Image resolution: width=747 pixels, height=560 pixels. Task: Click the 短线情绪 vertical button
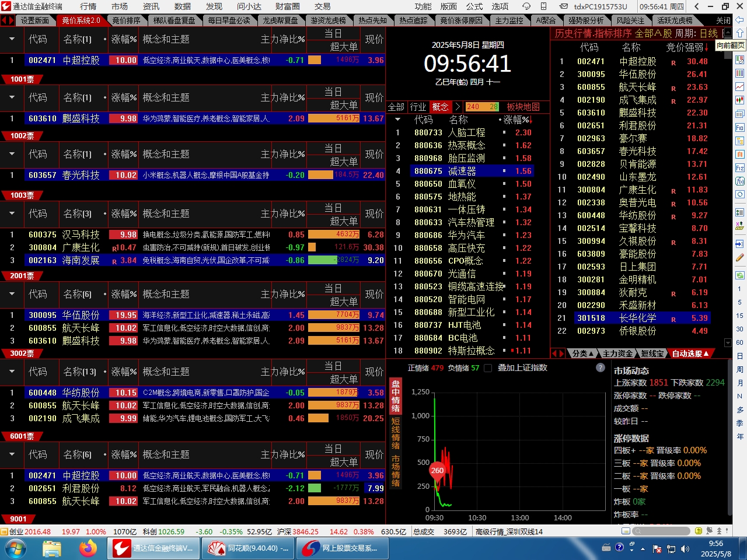[x=396, y=433]
